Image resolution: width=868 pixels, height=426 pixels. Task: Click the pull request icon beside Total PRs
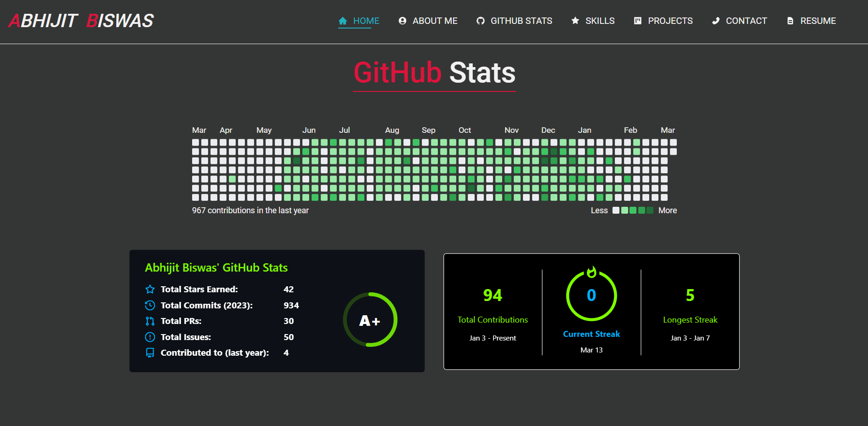tap(150, 321)
